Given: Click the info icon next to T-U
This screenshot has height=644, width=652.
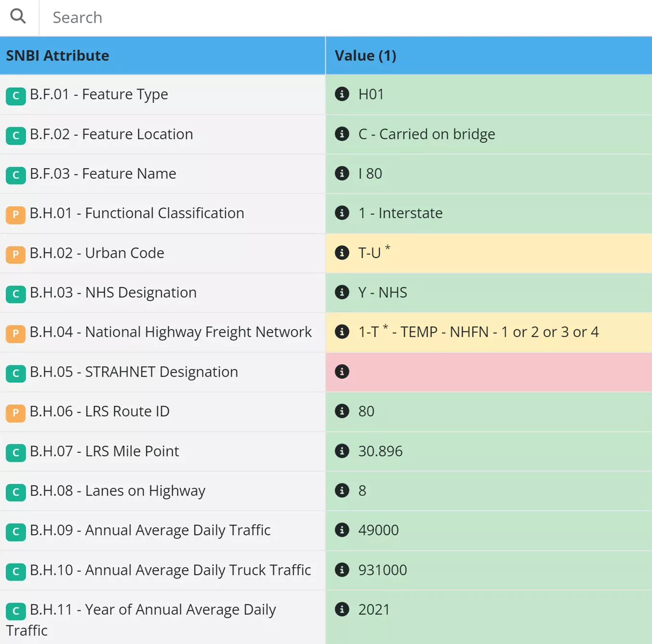Looking at the screenshot, I should (x=342, y=253).
